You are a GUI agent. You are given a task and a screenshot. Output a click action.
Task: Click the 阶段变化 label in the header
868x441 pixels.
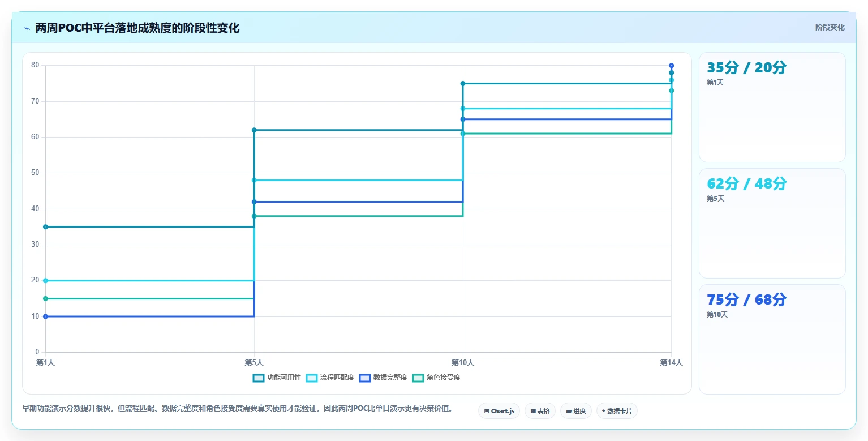tap(830, 27)
